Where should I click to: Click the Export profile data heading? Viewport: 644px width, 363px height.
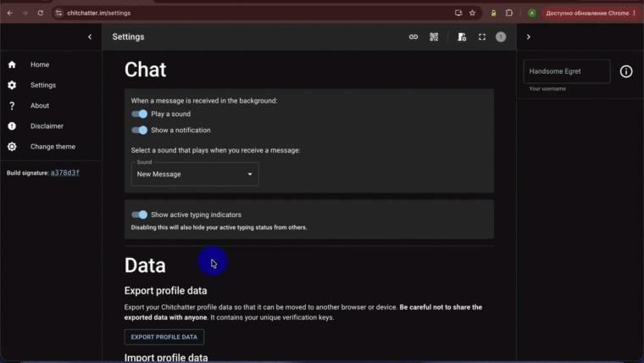coord(165,291)
